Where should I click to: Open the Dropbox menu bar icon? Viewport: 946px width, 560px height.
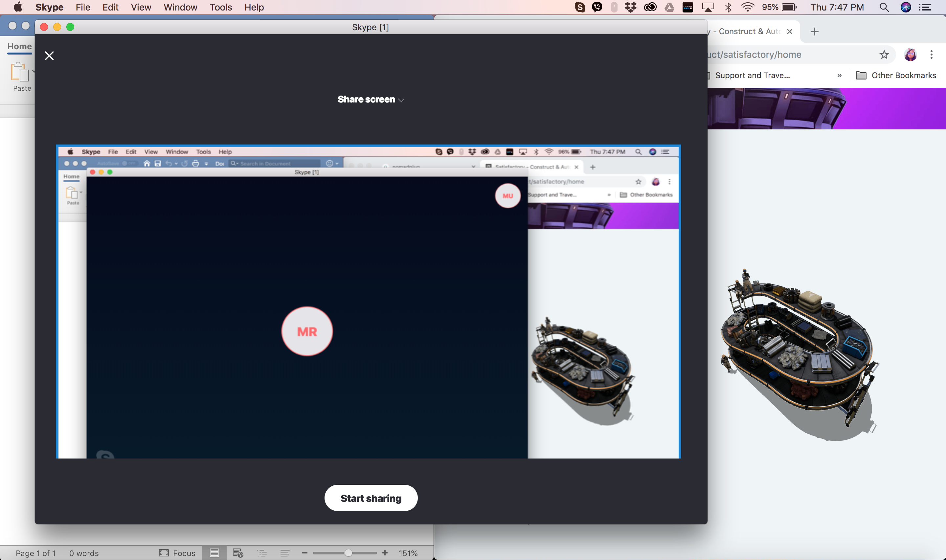(631, 7)
